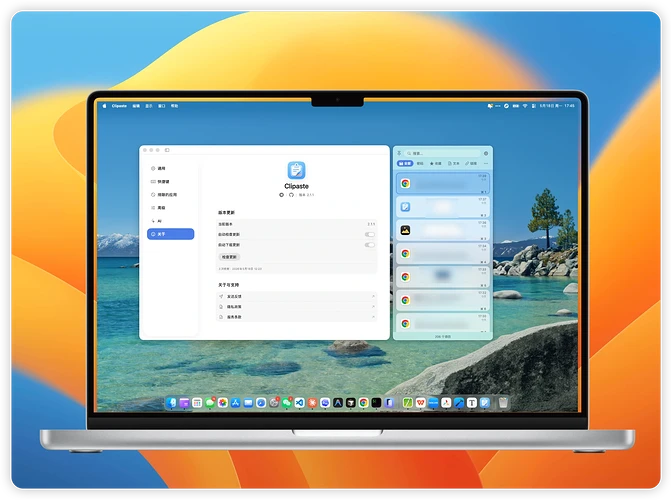Click the large Clipaste app logo
The width and height of the screenshot is (671, 500).
tap(296, 170)
